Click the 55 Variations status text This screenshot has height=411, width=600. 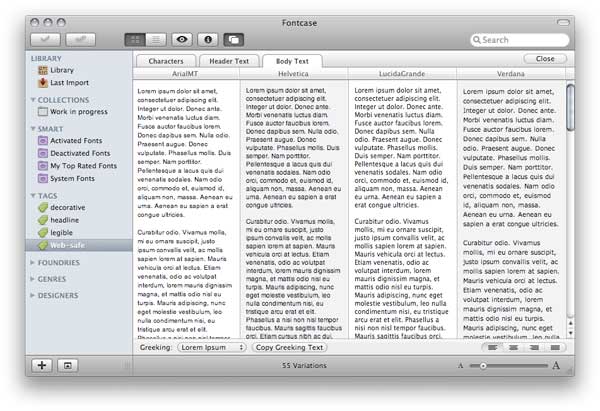(x=304, y=365)
